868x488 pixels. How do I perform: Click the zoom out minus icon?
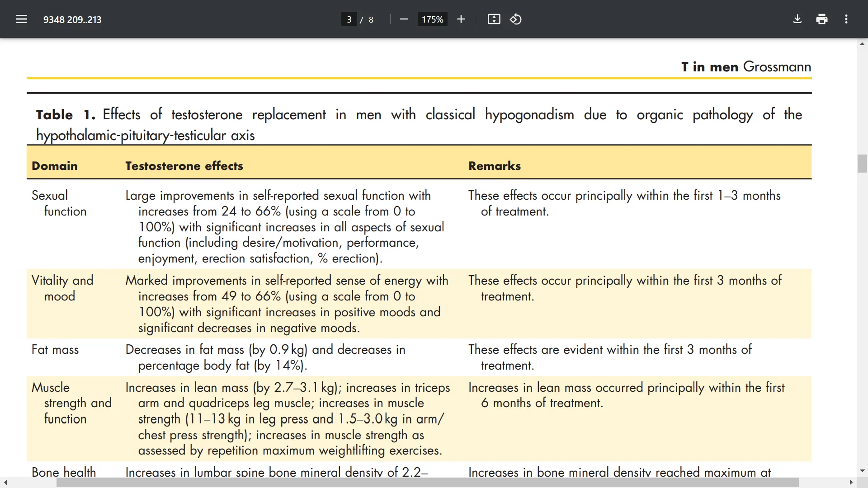click(404, 19)
